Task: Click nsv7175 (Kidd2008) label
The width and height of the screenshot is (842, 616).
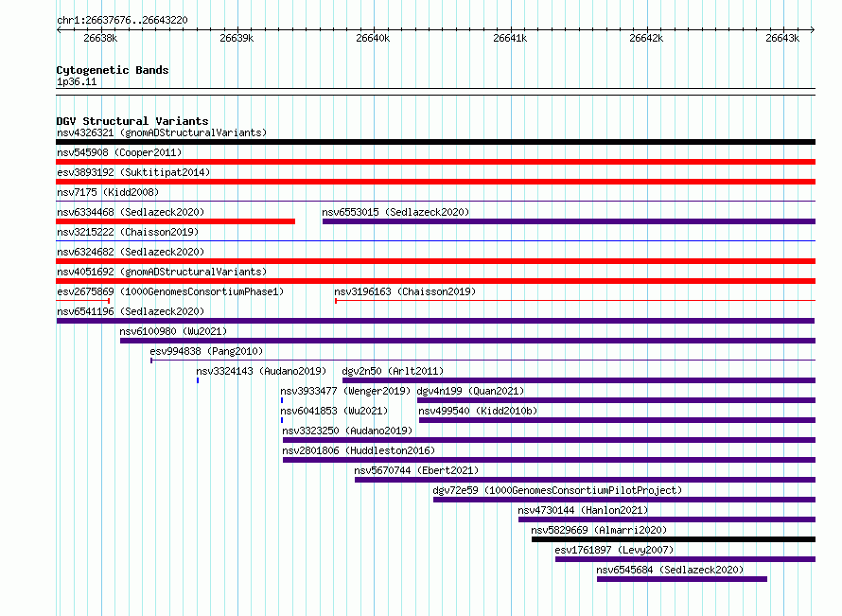Action: pos(108,192)
